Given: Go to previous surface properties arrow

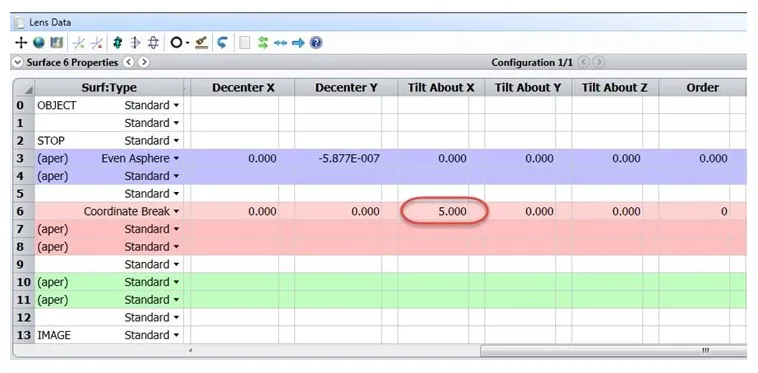Looking at the screenshot, I should pos(129,62).
